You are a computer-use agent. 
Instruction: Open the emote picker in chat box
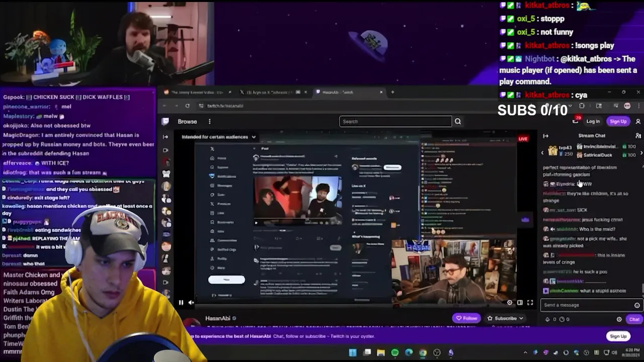[x=637, y=305]
